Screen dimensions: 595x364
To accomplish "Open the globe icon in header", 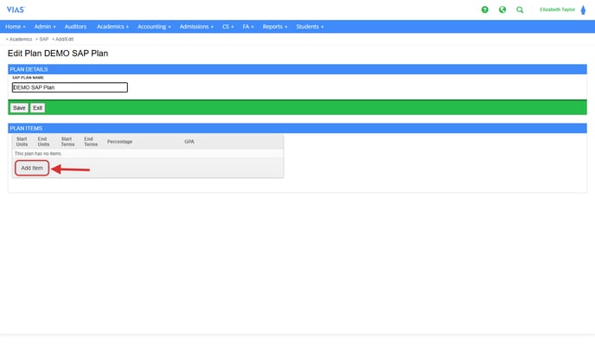I will coord(502,10).
